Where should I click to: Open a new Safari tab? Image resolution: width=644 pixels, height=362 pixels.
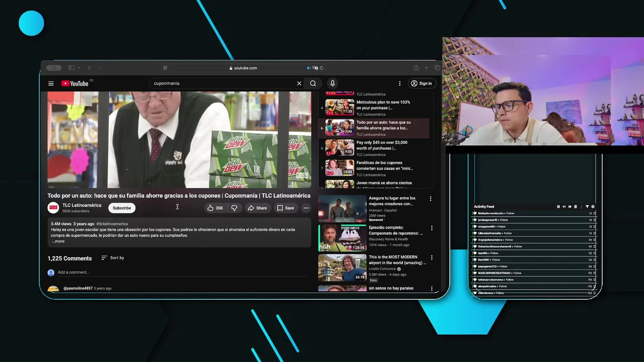pyautogui.click(x=427, y=68)
